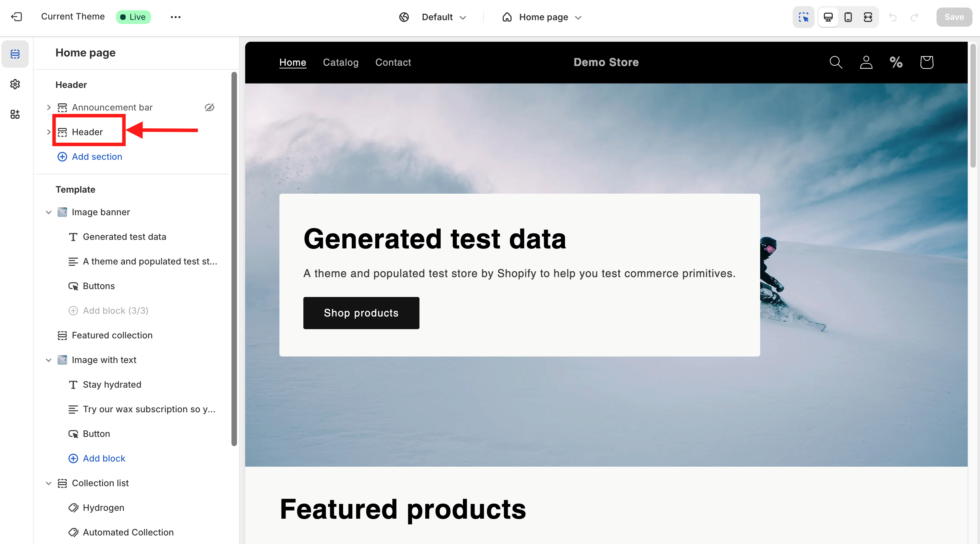Image resolution: width=980 pixels, height=544 pixels.
Task: Click the Collection list section icon
Action: tap(62, 483)
